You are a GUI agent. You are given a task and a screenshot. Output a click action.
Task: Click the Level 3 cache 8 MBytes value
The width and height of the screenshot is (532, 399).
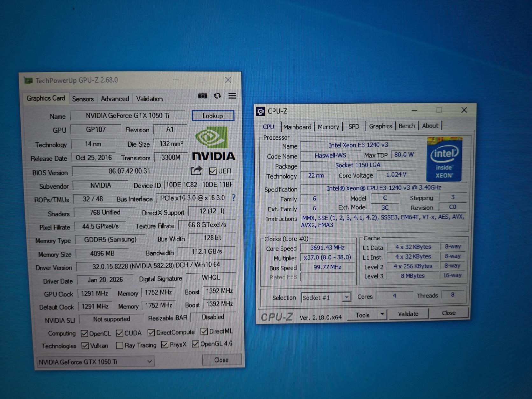tap(413, 276)
